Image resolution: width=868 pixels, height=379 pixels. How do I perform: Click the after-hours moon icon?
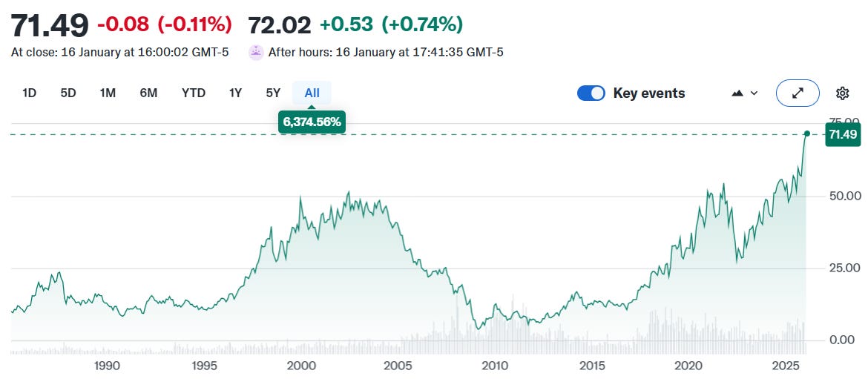(256, 52)
